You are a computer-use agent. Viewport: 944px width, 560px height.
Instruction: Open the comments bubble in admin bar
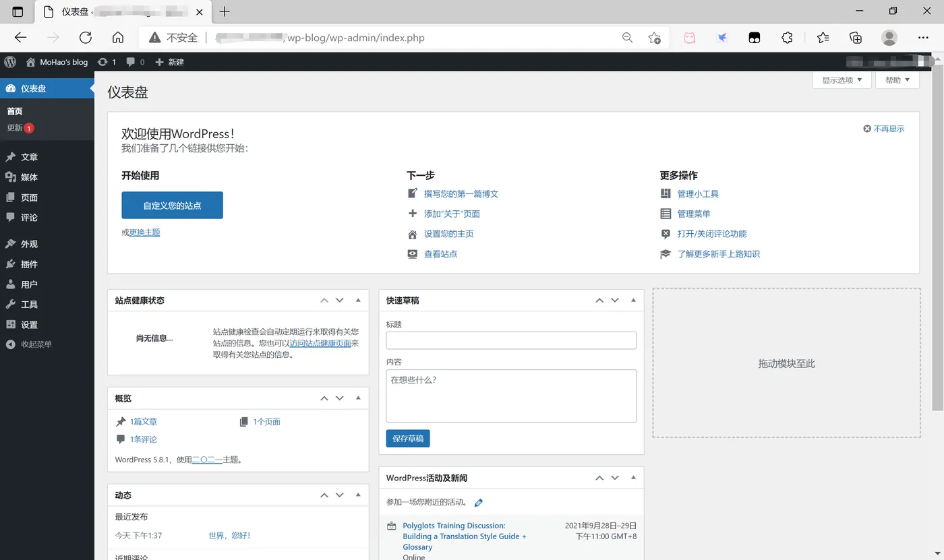click(x=136, y=62)
